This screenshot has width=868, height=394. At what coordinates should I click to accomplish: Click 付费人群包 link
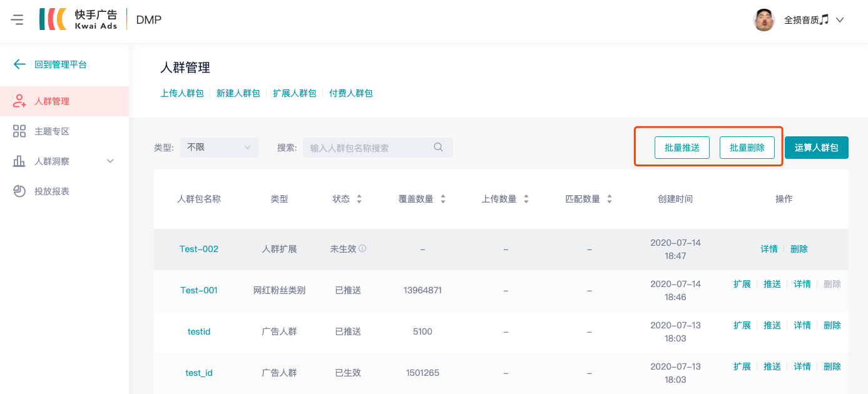click(x=351, y=93)
